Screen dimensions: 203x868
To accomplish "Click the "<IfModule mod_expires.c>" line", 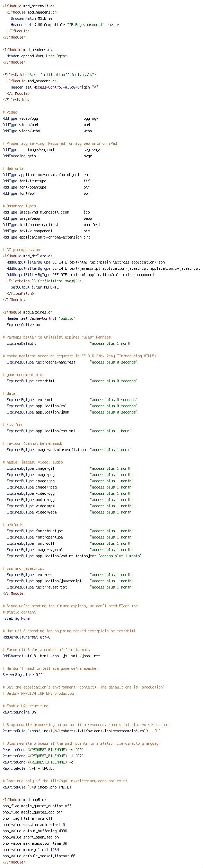I will click(27, 312).
